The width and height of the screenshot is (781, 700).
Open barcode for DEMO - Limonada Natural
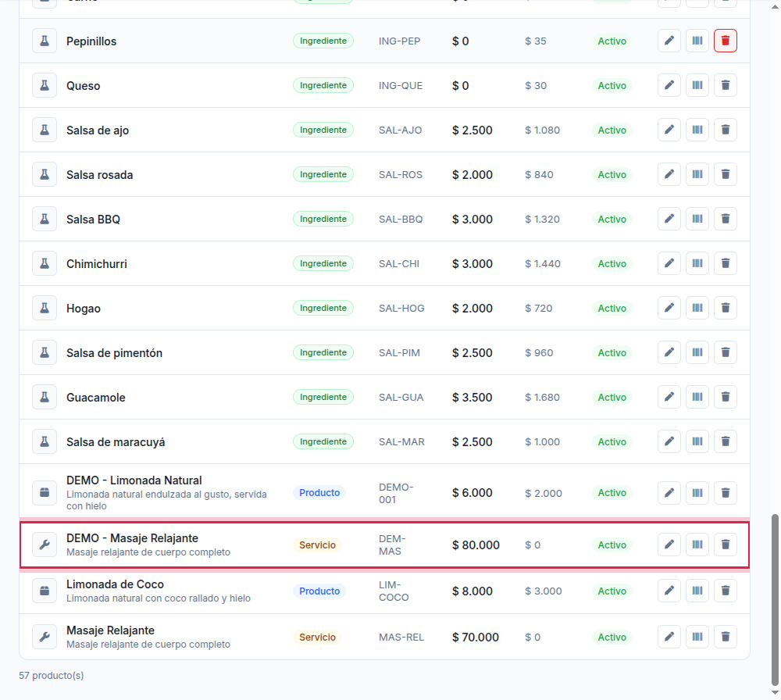[x=697, y=493]
